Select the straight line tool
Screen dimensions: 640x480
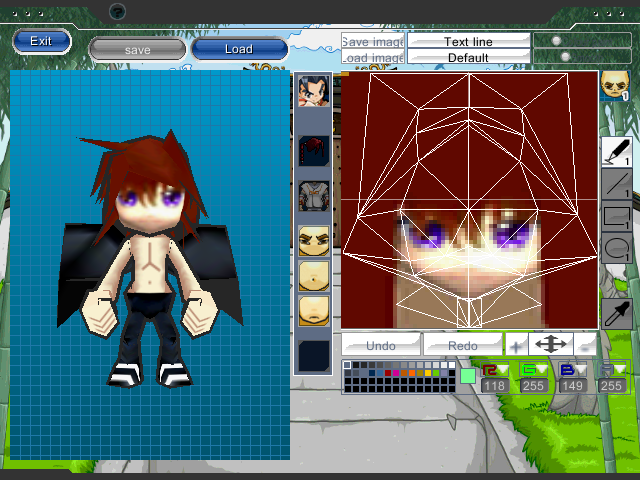[x=616, y=183]
